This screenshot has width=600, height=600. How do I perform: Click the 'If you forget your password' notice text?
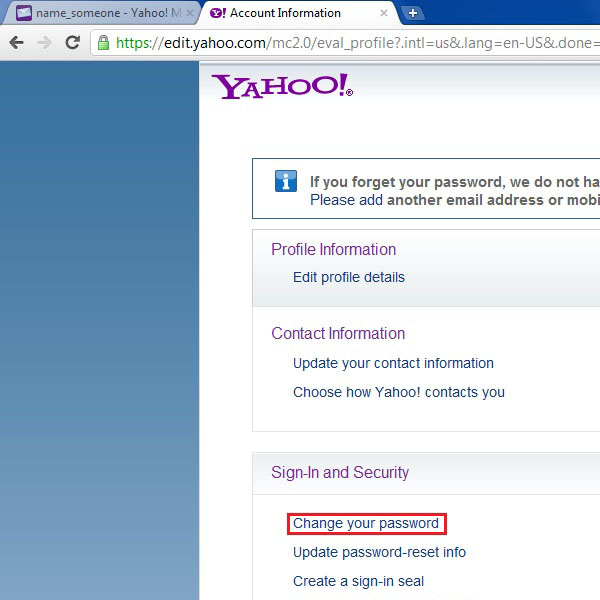click(455, 182)
